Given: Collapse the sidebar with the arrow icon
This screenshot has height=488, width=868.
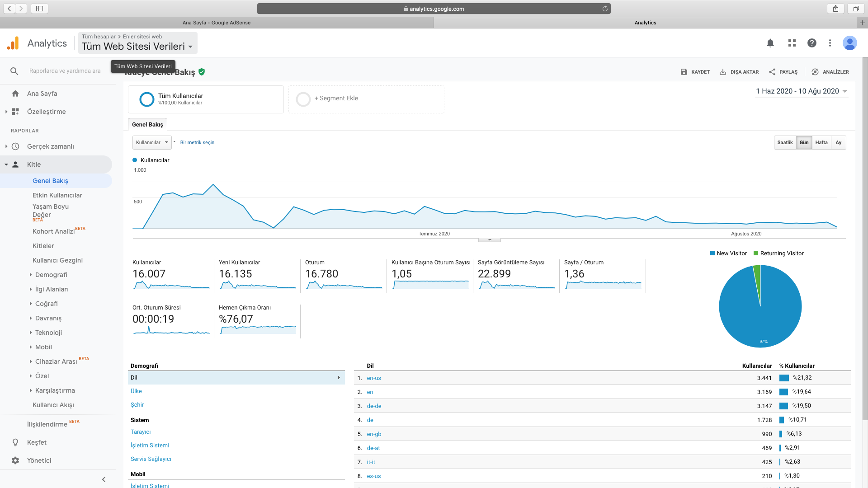Looking at the screenshot, I should pyautogui.click(x=104, y=479).
